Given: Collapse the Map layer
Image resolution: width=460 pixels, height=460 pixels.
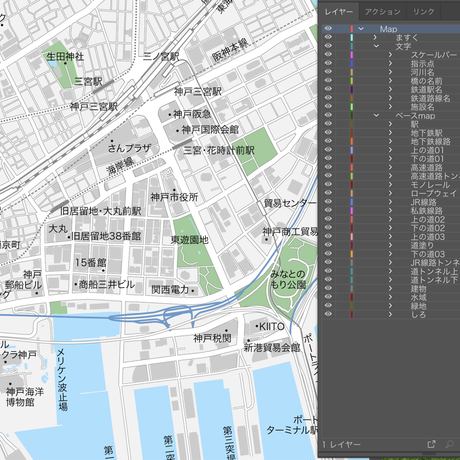Looking at the screenshot, I should pyautogui.click(x=361, y=29).
